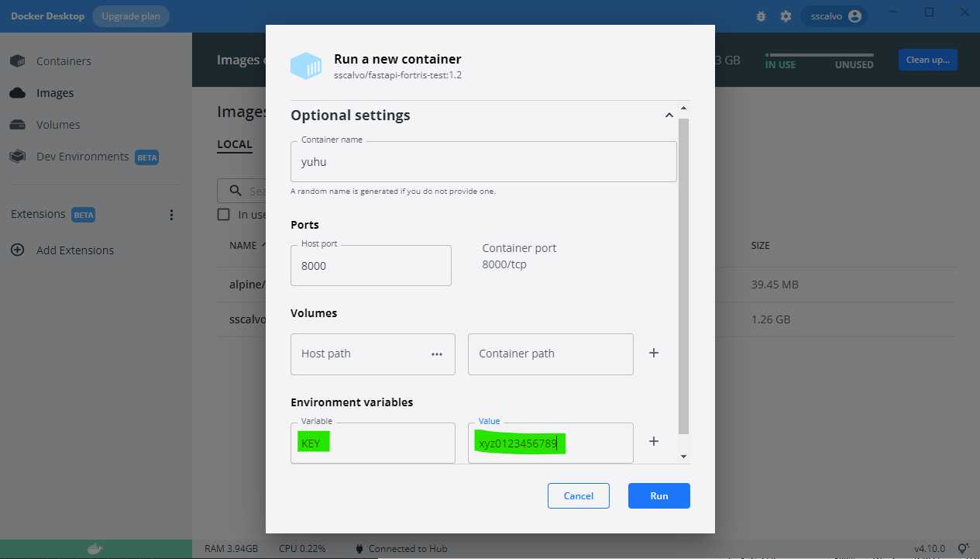Click the in-use disk usage bar

coord(820,55)
